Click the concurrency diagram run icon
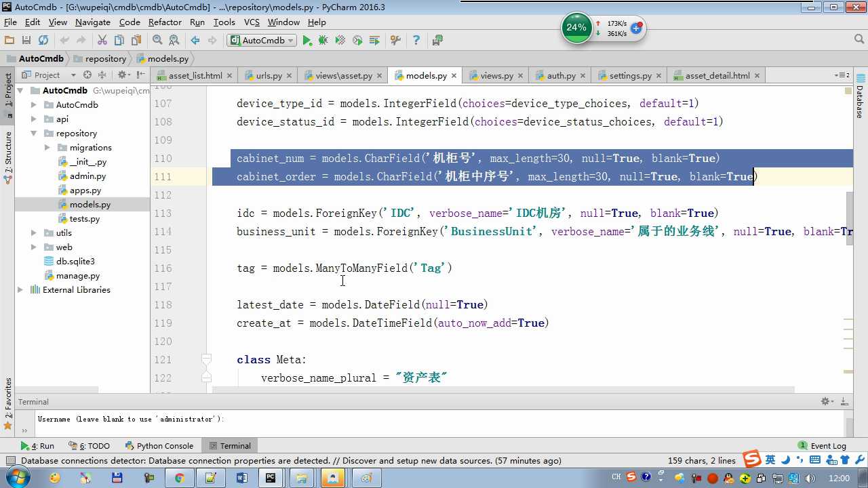The image size is (868, 488). 374,41
